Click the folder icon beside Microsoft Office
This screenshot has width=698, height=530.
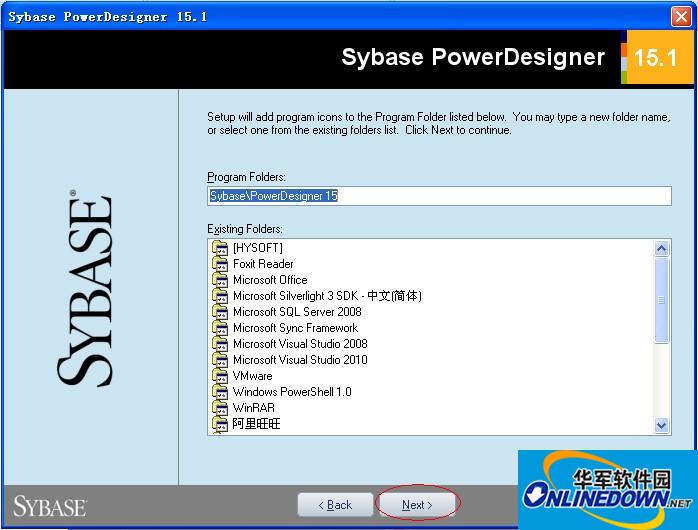coord(220,280)
